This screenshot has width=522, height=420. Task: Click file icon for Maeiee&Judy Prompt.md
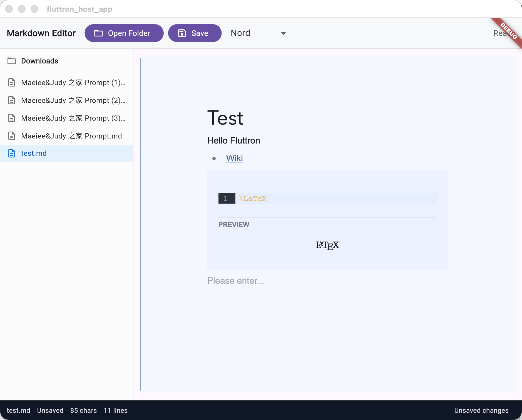tap(12, 136)
